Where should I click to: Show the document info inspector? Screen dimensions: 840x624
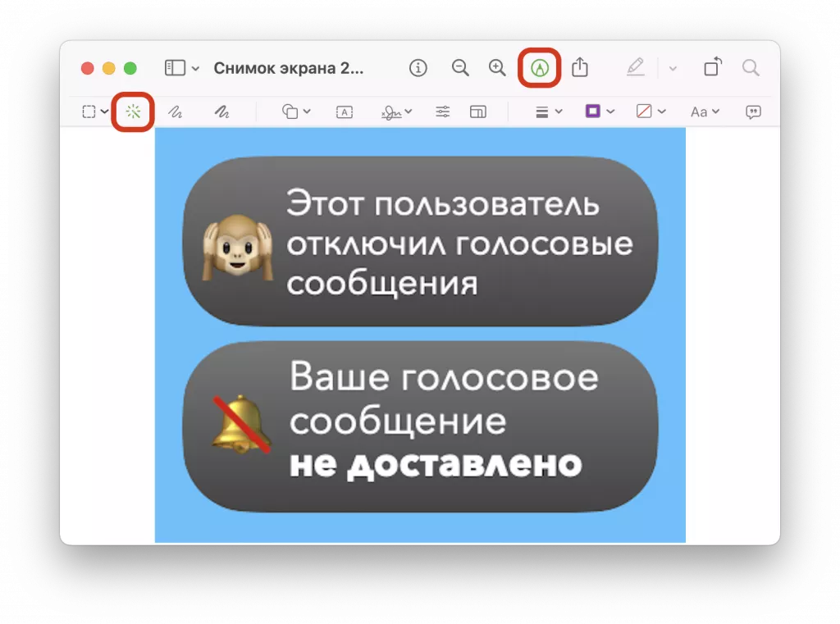[418, 68]
